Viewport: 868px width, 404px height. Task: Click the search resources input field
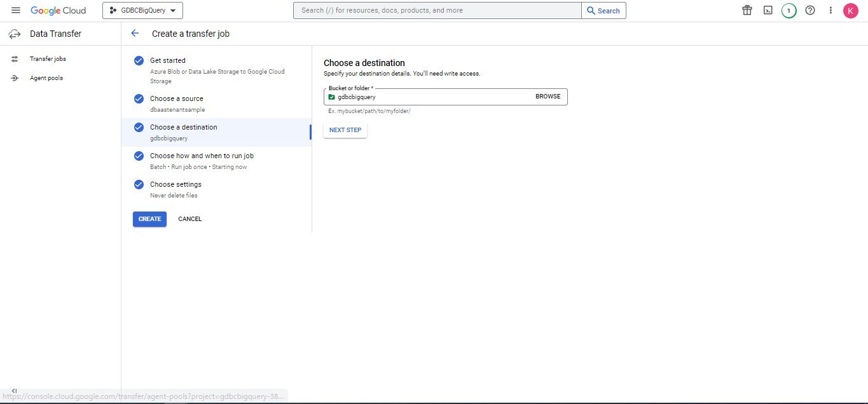437,11
